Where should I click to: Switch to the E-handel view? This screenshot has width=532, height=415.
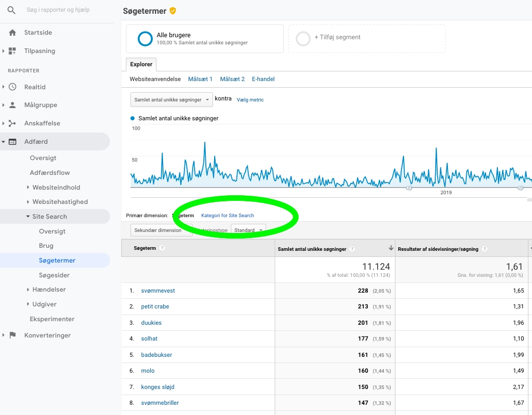click(x=263, y=79)
